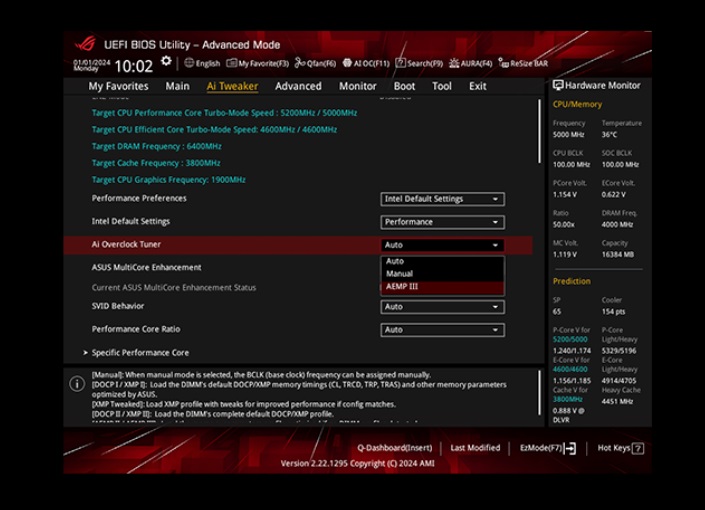The width and height of the screenshot is (705, 510).
Task: Go to the Monitor tab
Action: tap(357, 86)
